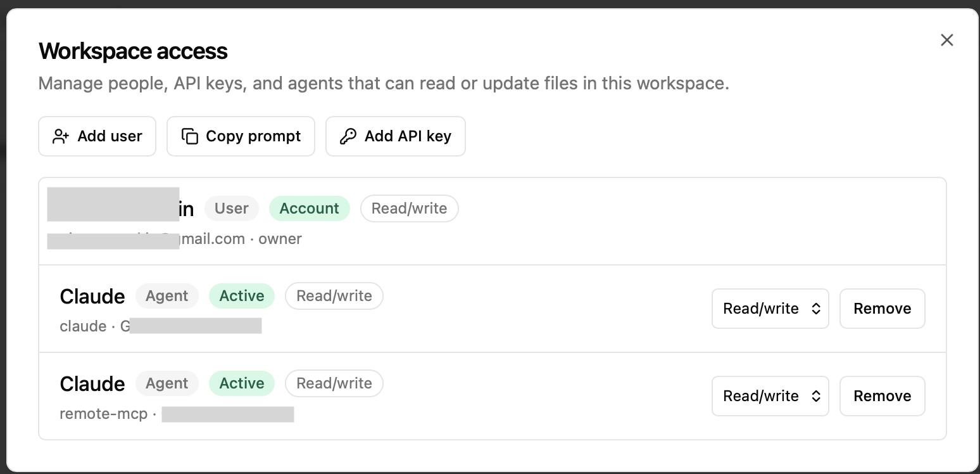
Task: Click the Copy prompt button
Action: (x=241, y=136)
